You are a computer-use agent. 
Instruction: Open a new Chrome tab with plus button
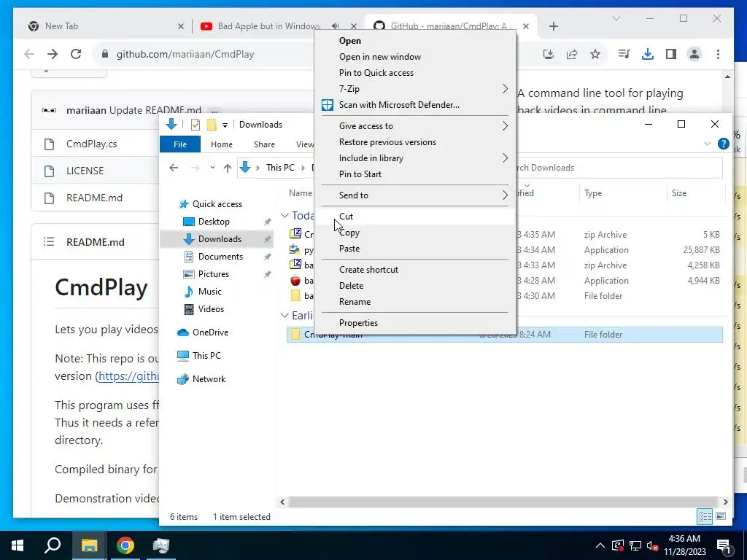tap(553, 26)
